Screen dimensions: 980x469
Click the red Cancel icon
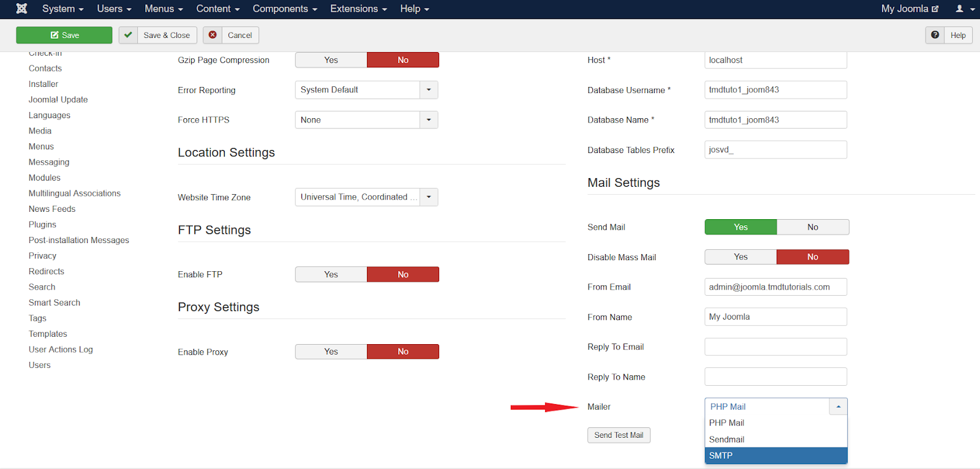pyautogui.click(x=213, y=36)
